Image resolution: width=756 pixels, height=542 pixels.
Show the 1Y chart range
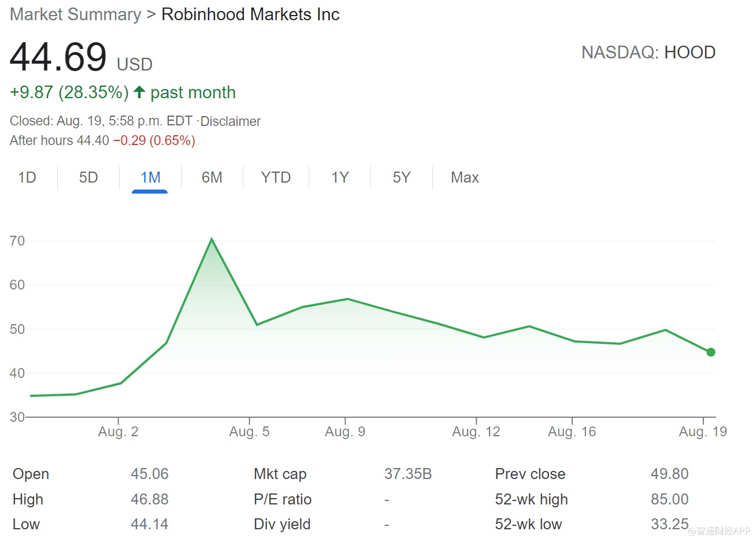pos(340,177)
